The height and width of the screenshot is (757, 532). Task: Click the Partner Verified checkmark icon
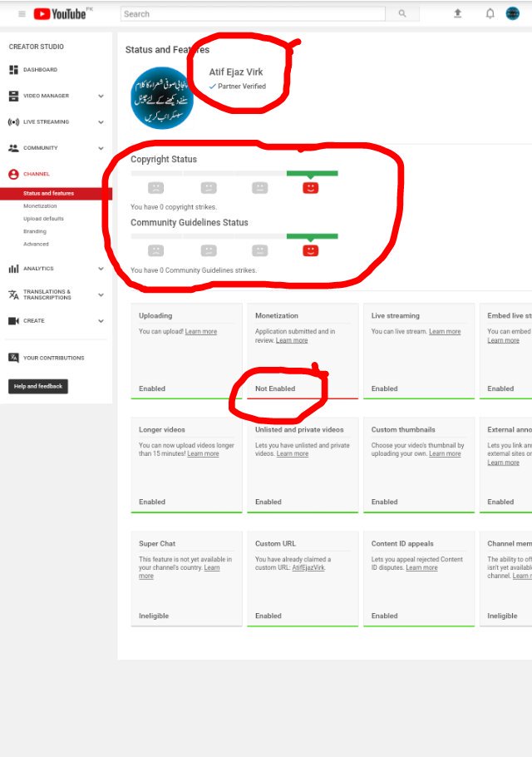tap(212, 87)
